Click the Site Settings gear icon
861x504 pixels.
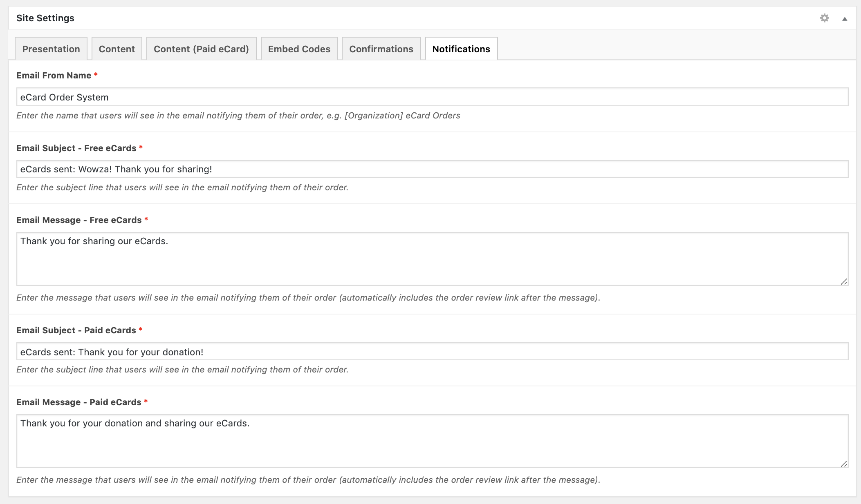tap(824, 18)
